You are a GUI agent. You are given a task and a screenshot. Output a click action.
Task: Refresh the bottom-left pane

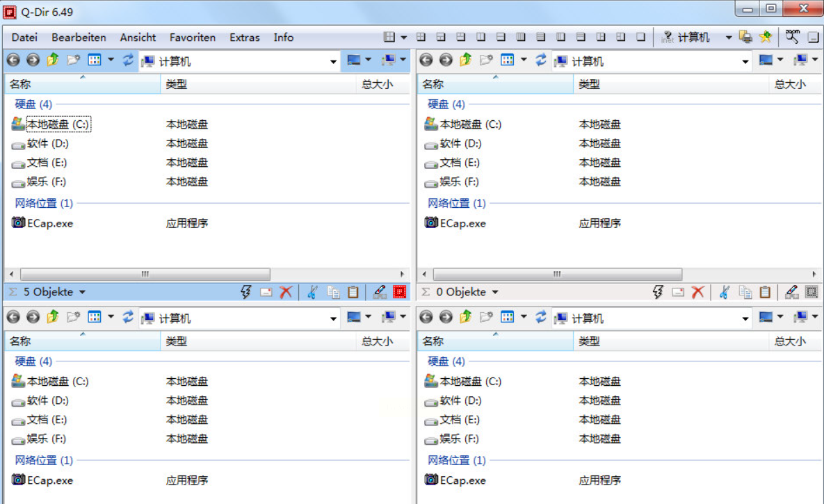128,317
